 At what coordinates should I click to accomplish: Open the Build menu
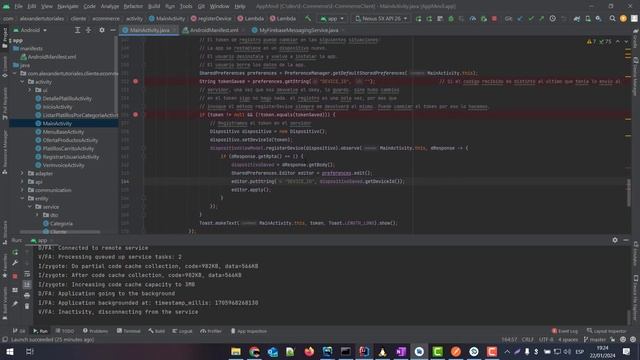(x=154, y=6)
